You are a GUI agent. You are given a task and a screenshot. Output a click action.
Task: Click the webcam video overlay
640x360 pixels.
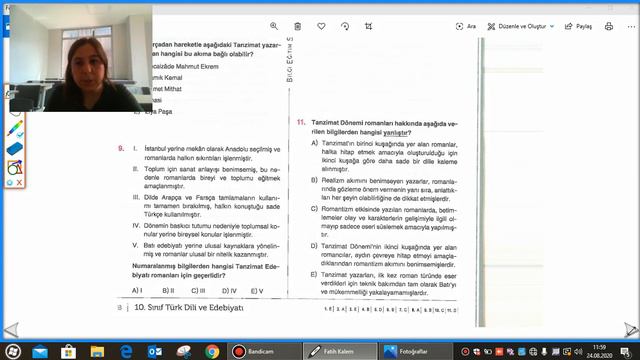[x=81, y=58]
